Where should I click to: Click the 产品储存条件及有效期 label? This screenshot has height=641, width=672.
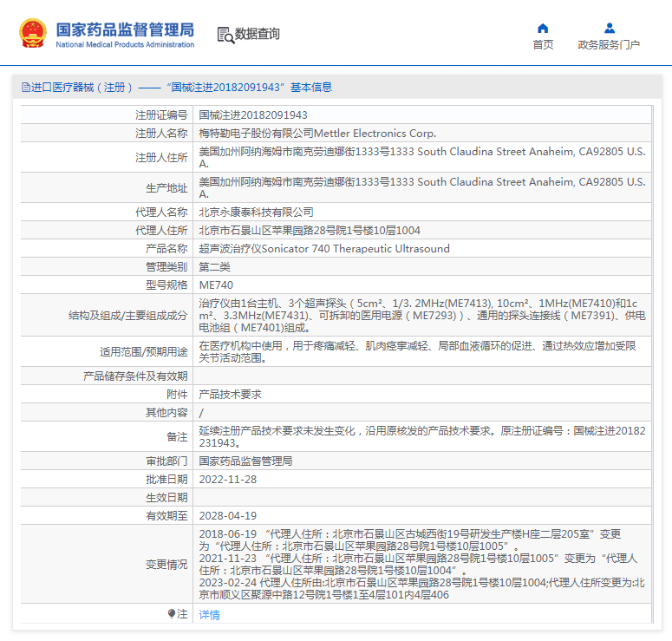point(135,376)
